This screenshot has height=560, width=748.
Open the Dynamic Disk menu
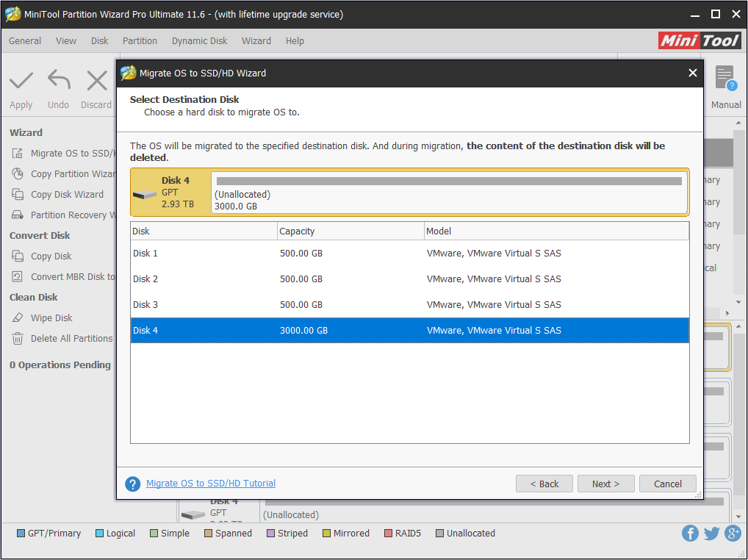click(x=199, y=41)
